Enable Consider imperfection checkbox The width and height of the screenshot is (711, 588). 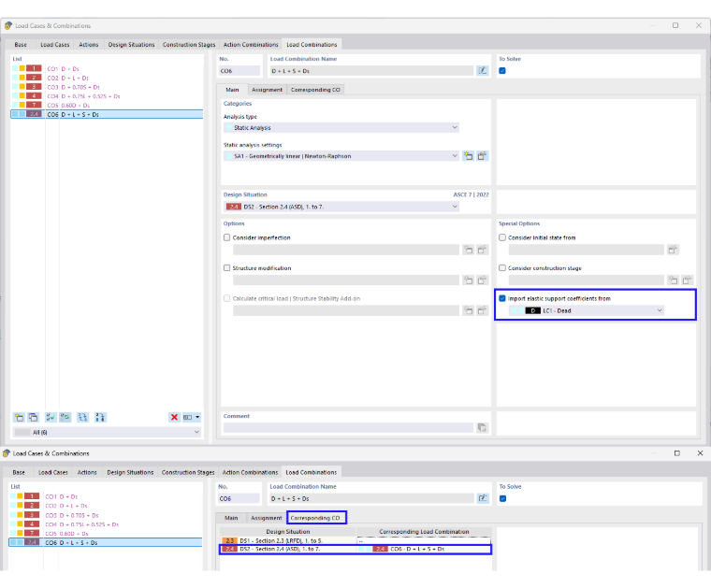tap(226, 237)
